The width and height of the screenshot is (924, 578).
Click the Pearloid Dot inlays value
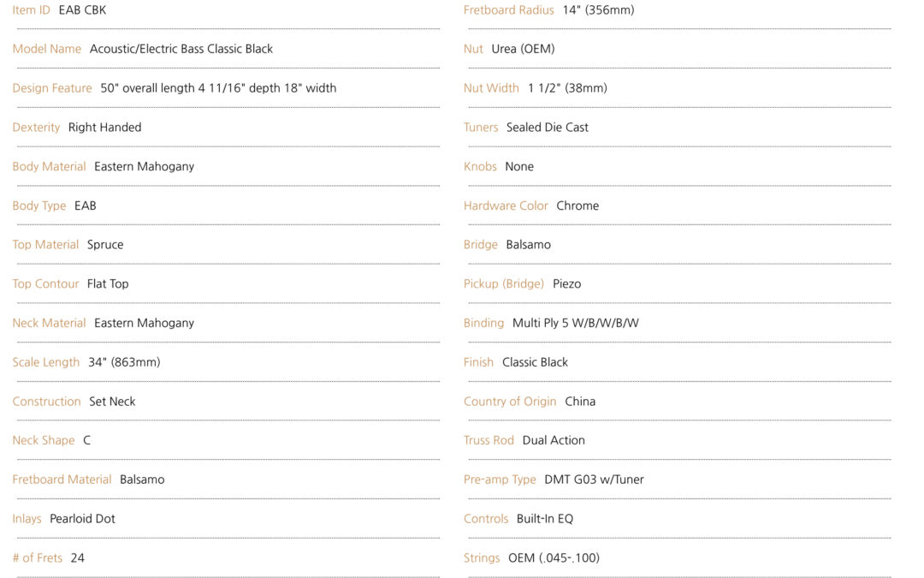pos(82,519)
